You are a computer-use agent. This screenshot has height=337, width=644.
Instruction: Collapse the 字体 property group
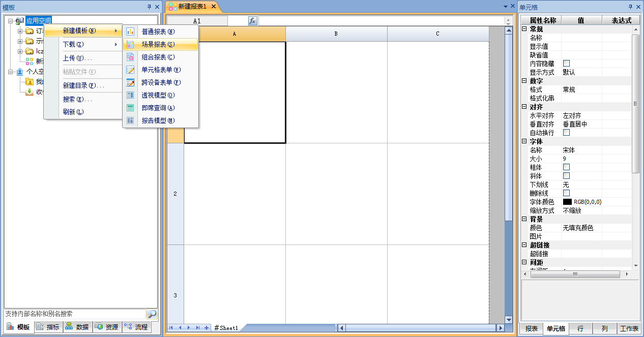coord(524,141)
